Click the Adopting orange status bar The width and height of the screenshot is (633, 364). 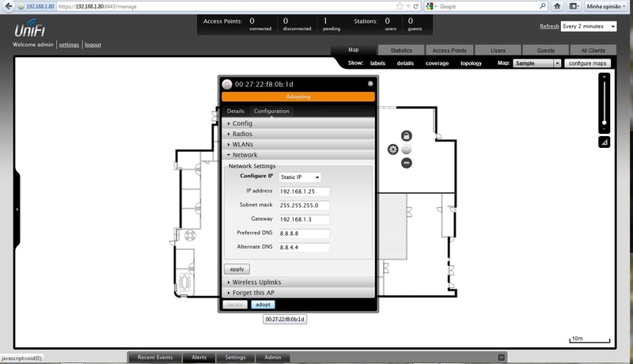[x=298, y=97]
